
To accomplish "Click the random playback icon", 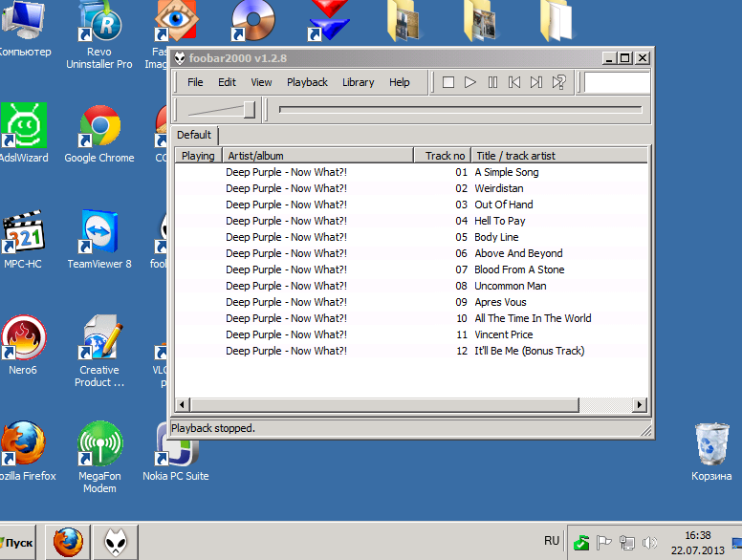I will 558,82.
